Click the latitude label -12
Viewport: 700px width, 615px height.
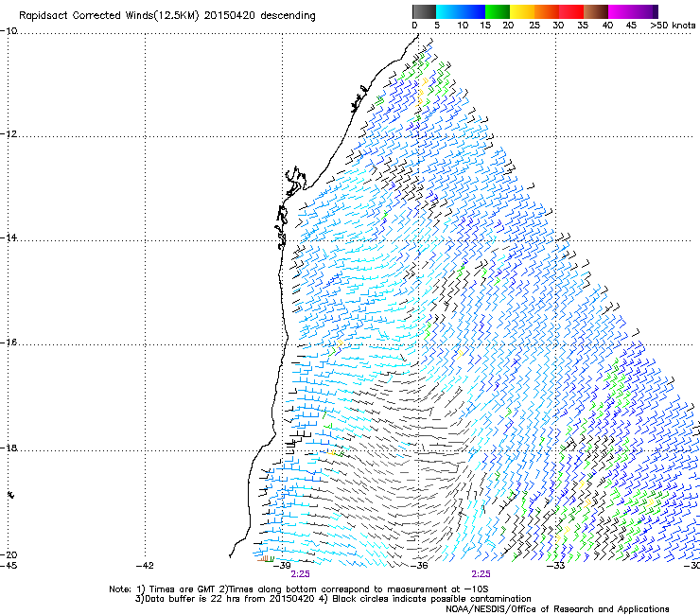9,134
